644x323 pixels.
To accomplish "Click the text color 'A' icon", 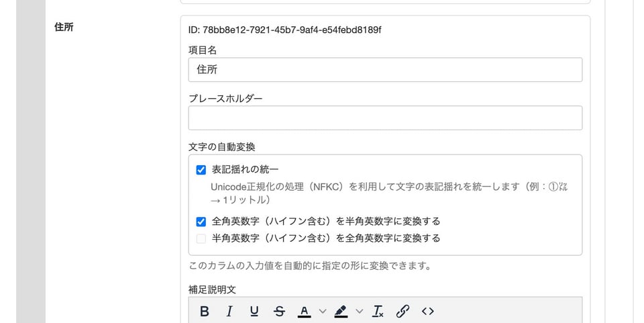I will pos(305,311).
